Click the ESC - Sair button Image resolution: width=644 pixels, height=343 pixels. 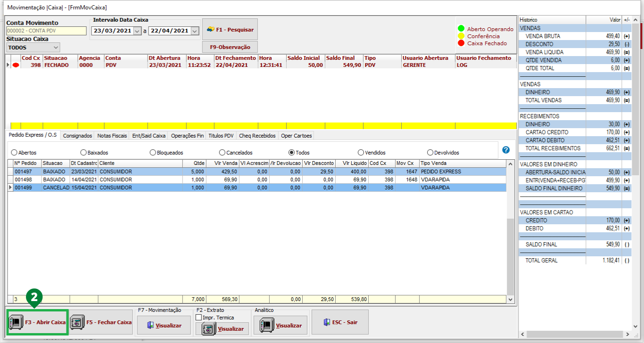[x=340, y=322]
